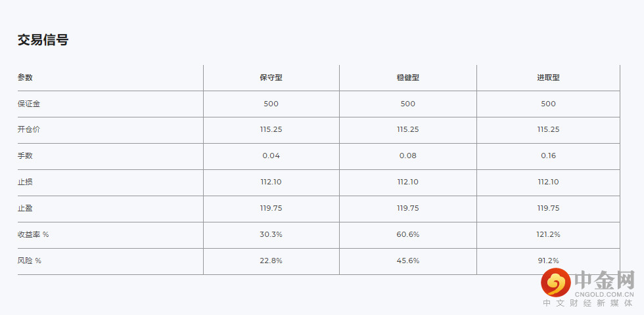Screen dimensions: 644x315
Task: Select the 收益率 % row label
Action: [x=34, y=235]
